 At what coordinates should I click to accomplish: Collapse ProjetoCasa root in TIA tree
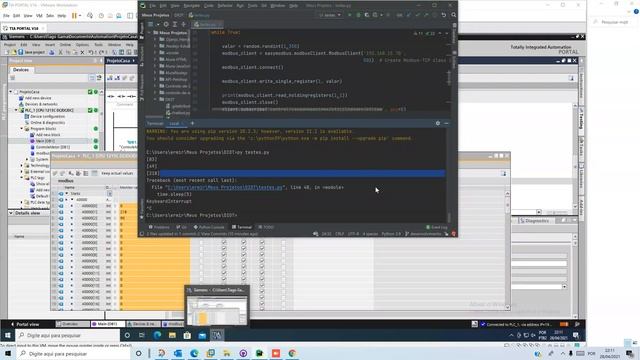[11, 92]
